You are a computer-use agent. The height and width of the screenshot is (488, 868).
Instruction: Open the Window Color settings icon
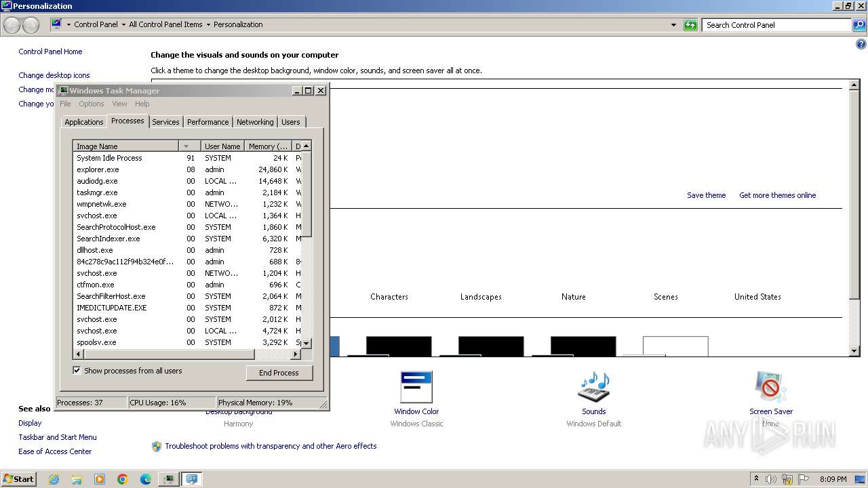pos(416,387)
